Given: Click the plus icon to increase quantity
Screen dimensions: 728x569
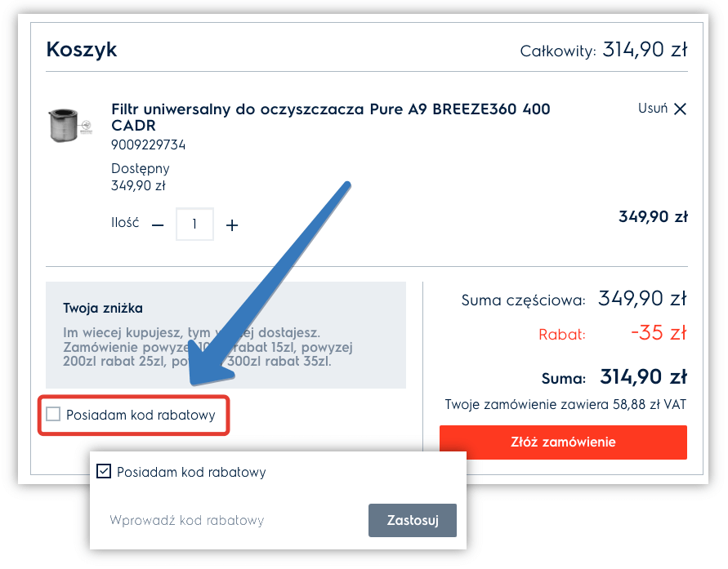Looking at the screenshot, I should click(x=232, y=223).
